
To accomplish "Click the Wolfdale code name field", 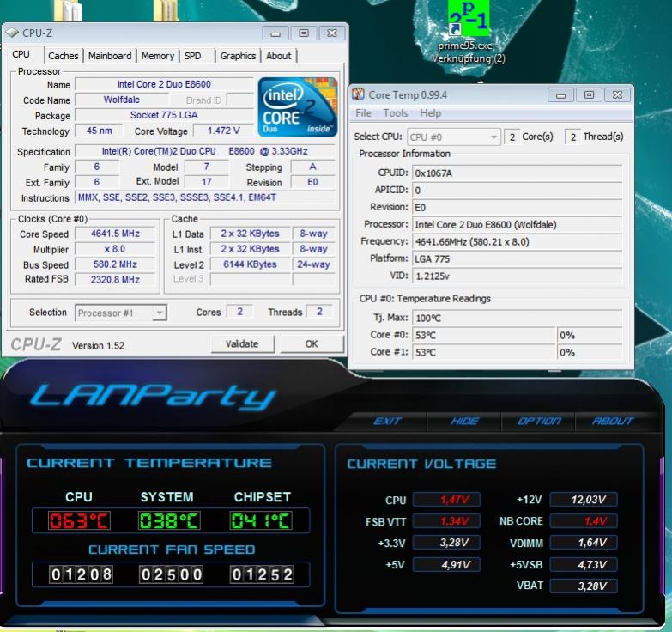I will point(122,100).
